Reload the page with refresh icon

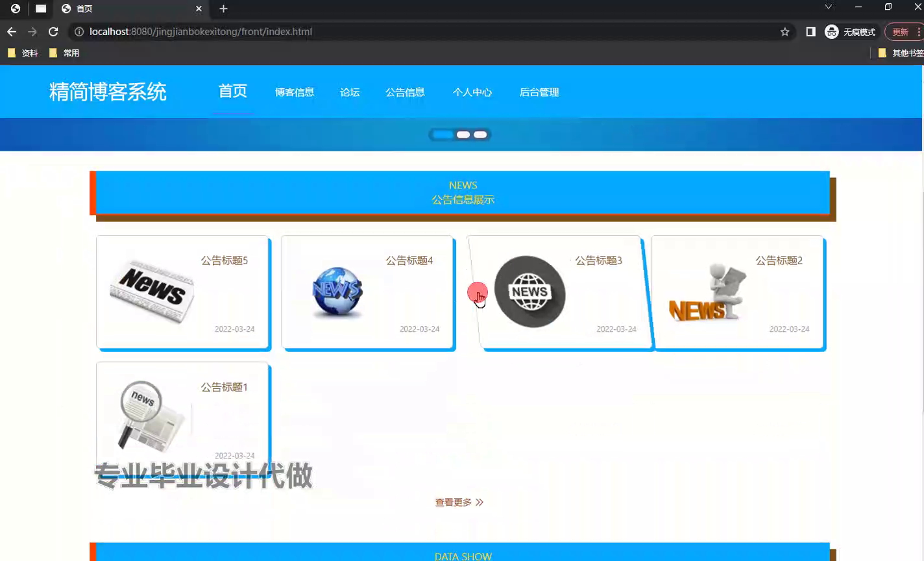[x=53, y=31]
